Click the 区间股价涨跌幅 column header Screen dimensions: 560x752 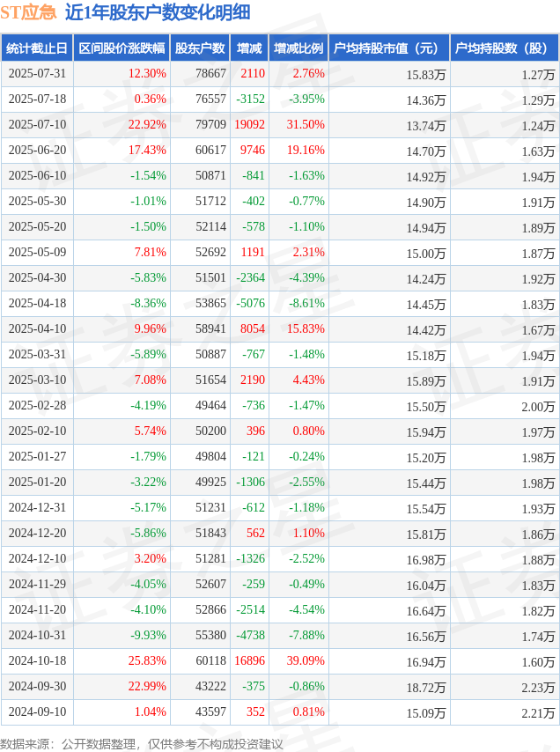(x=122, y=48)
